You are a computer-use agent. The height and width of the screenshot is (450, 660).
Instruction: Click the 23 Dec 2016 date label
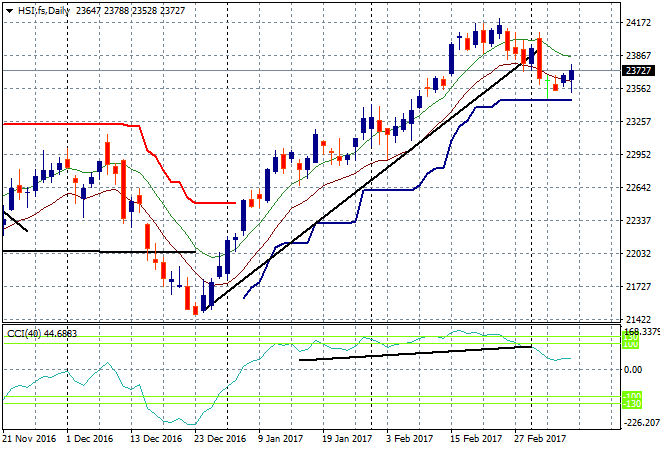[220, 439]
